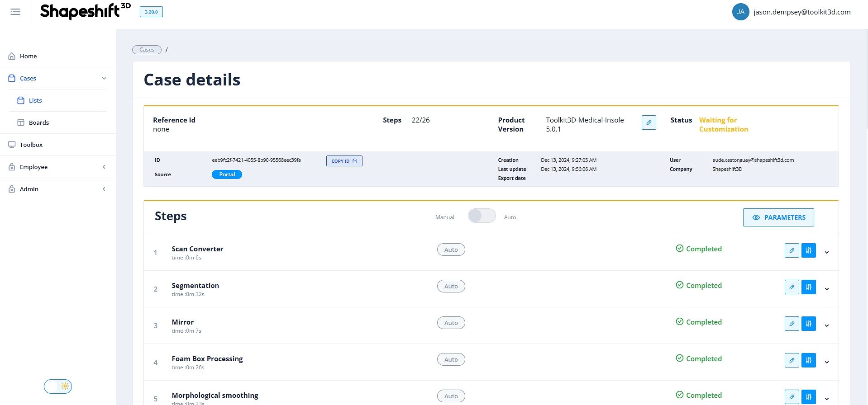Viewport: 868px width, 405px height.
Task: Open the hamburger navigation menu
Action: pos(15,12)
